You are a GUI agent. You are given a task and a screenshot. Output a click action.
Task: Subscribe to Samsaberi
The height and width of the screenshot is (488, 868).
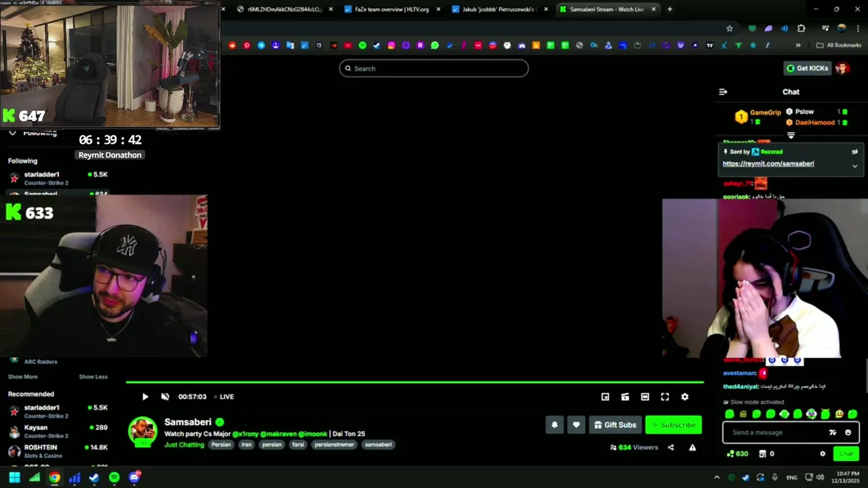[x=673, y=425]
